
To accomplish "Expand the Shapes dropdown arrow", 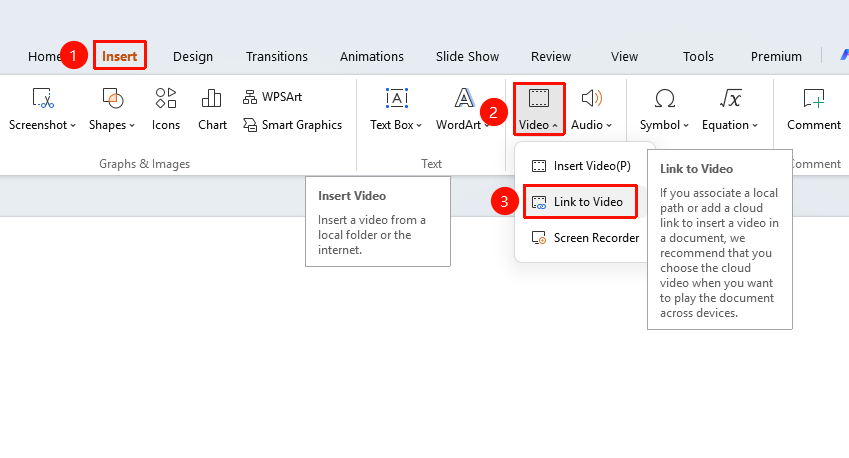I will [132, 126].
